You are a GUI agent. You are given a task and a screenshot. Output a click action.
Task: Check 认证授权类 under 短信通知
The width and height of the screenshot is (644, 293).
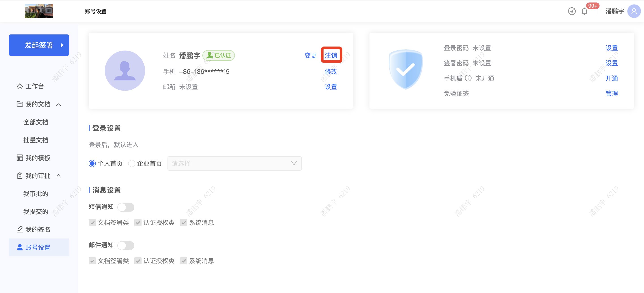138,222
